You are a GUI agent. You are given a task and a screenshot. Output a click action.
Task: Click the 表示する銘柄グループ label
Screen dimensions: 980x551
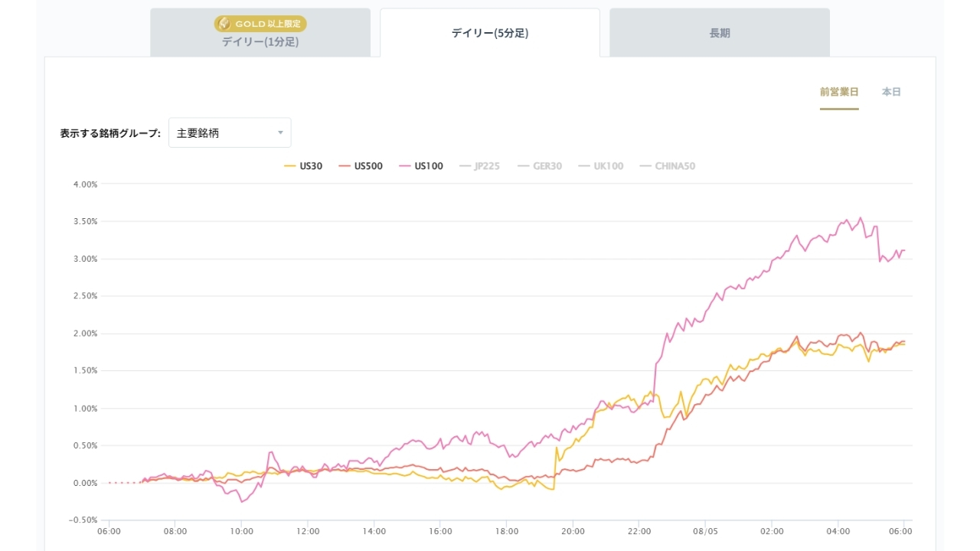point(110,133)
